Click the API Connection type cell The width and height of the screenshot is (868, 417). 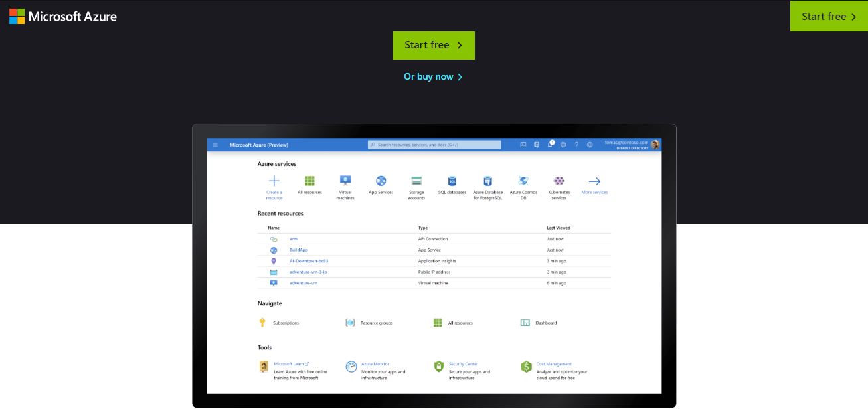click(433, 239)
